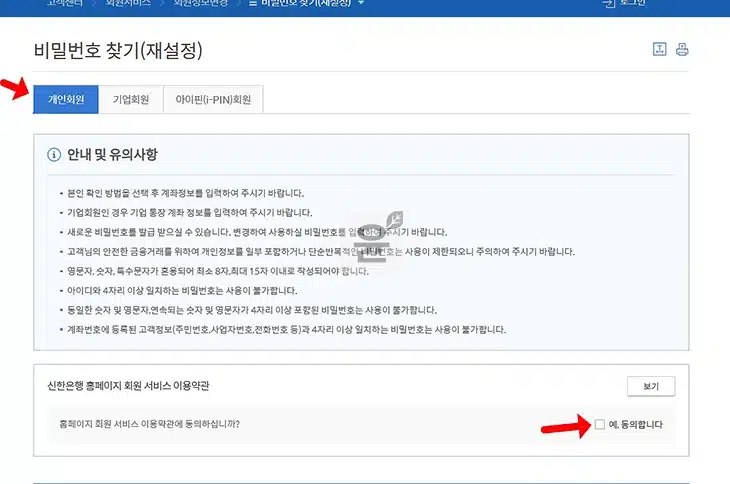Click the question 홈페이지 회원 서비스 이용약관에 동의하십니까?
Screen dimensions: 730x484
pos(149,424)
